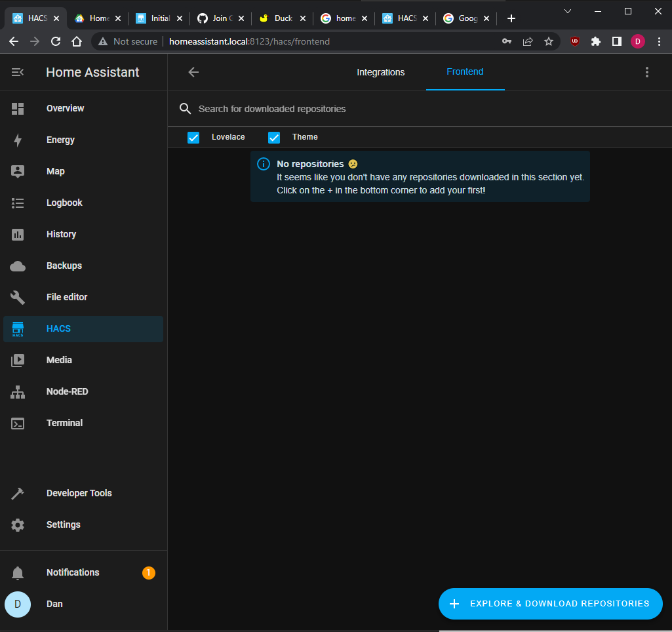Open the Overview dashboard

83,108
